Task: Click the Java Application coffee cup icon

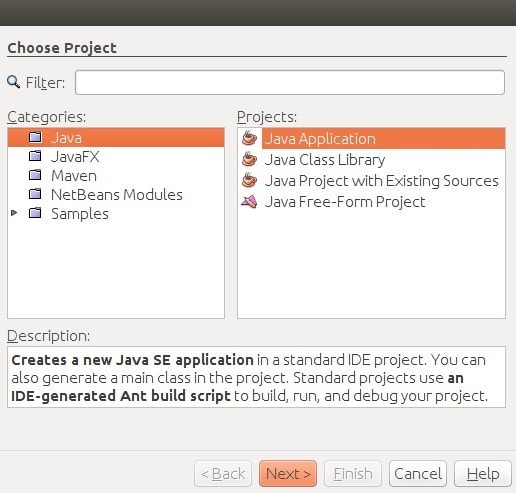Action: (x=249, y=138)
